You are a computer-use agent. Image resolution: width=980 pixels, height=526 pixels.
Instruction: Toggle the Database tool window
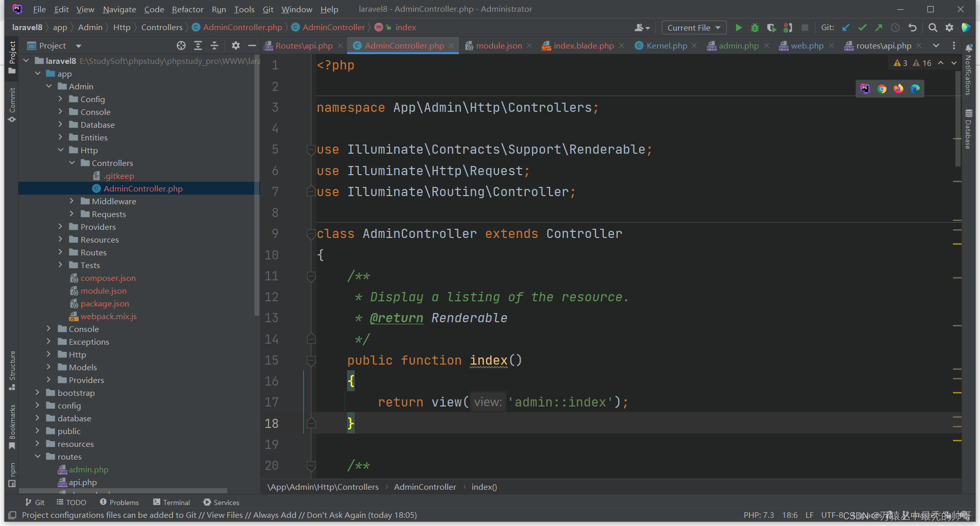(x=968, y=129)
